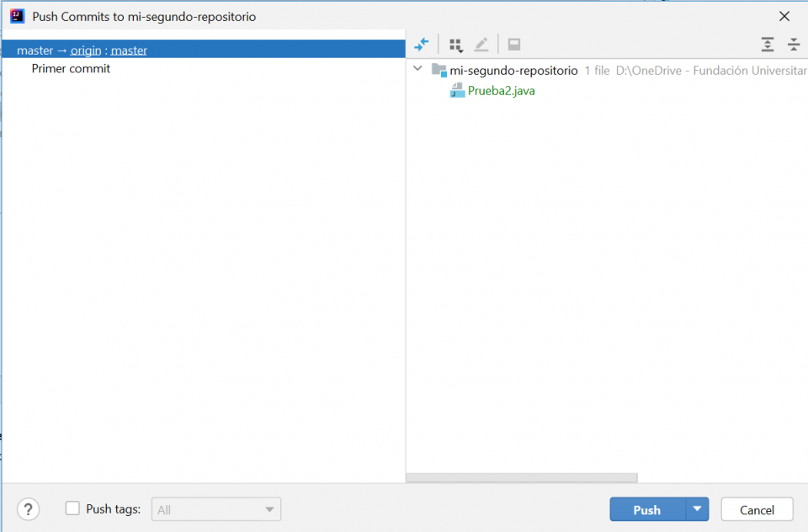The height and width of the screenshot is (532, 808).
Task: Toggle the preview diff panel icon
Action: 514,45
